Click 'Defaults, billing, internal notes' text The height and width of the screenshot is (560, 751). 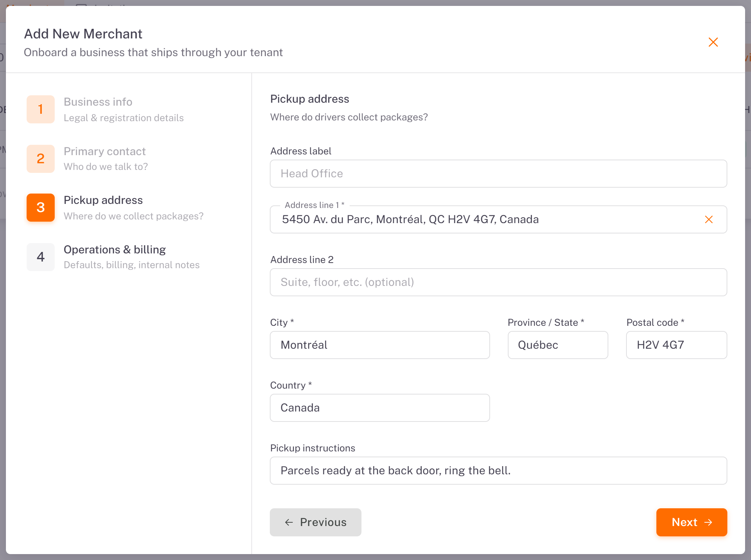pyautogui.click(x=132, y=265)
